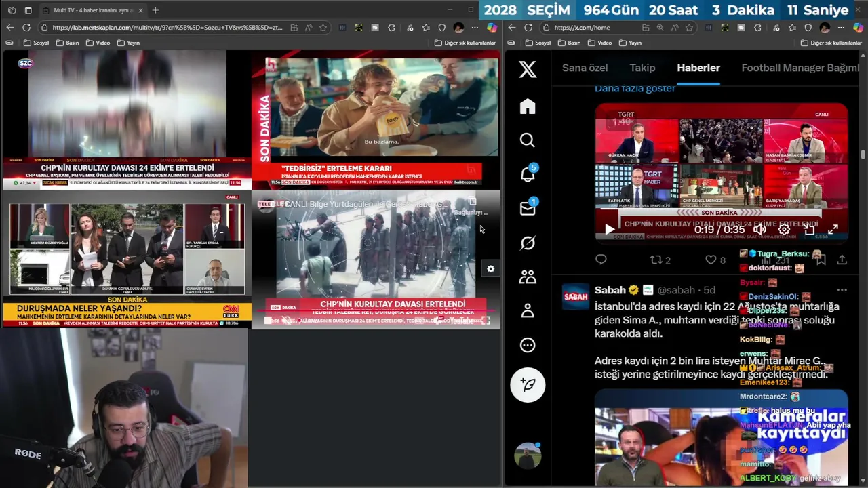This screenshot has width=868, height=488.
Task: Click the Sabah account name
Action: point(610,290)
